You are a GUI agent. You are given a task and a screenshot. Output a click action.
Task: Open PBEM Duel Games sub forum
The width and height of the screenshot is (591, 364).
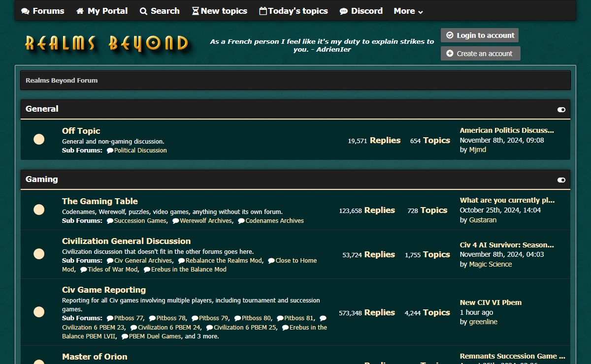(x=155, y=336)
